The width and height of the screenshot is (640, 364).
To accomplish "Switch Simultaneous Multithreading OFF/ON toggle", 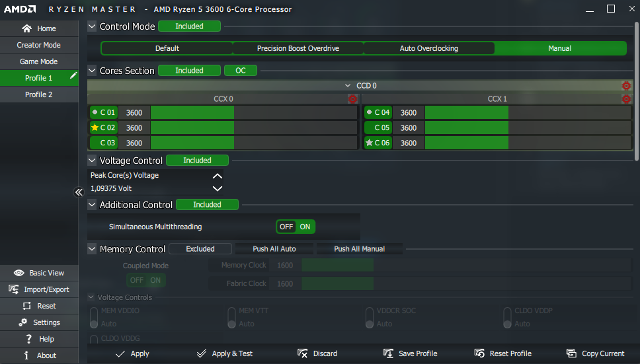I will [296, 227].
